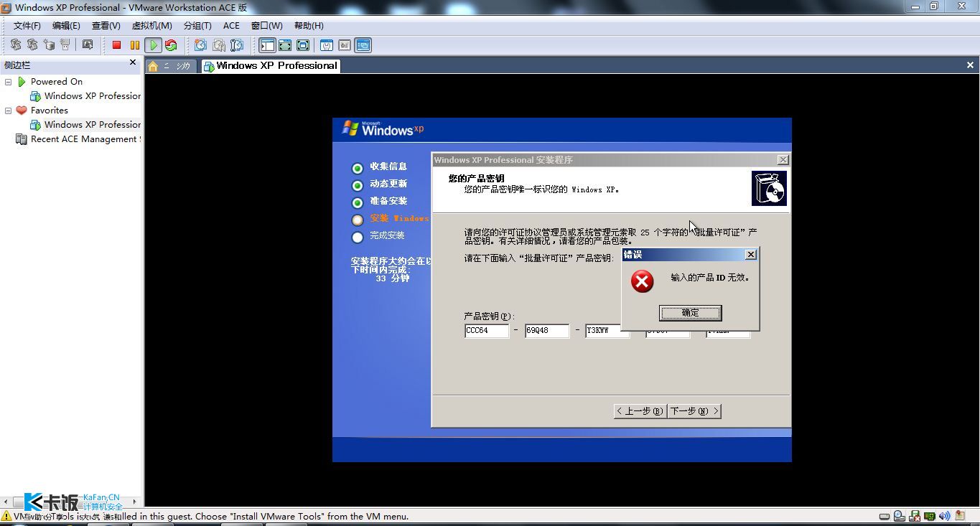Click the CD-ROM drive status bar icon
980x526 pixels.
pos(900,516)
